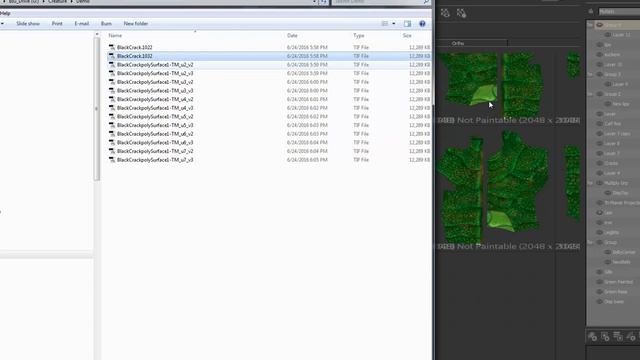Viewport: 640px width, 360px height.
Task: Toggle visibility of Group 2 layer
Action: tap(600, 94)
